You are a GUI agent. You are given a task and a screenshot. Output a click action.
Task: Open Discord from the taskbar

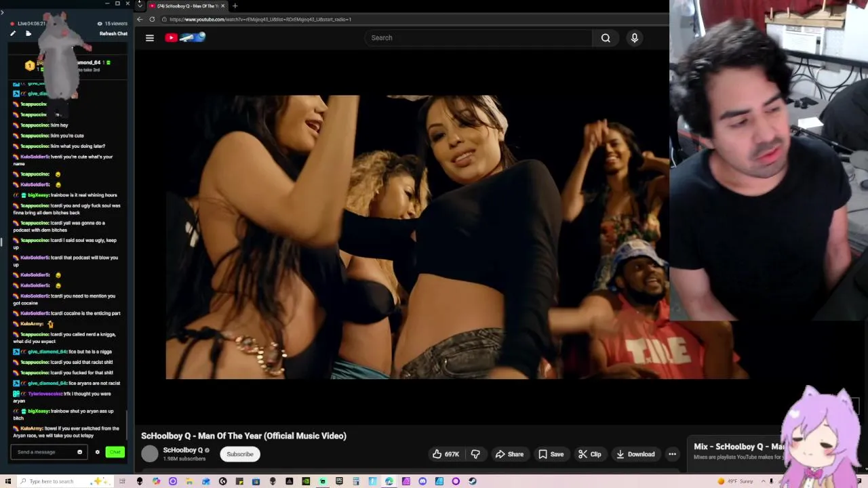pos(422,481)
